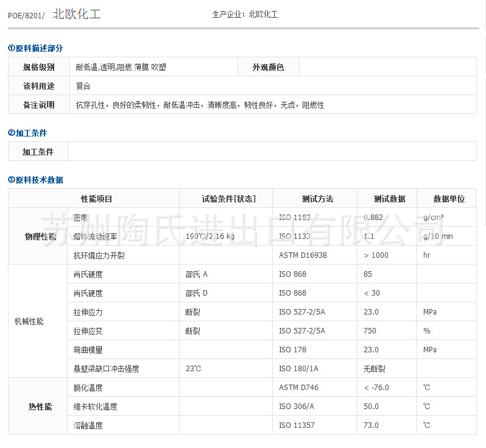Click the 规格级别 label cell
This screenshot has height=448, width=486.
pyautogui.click(x=39, y=67)
